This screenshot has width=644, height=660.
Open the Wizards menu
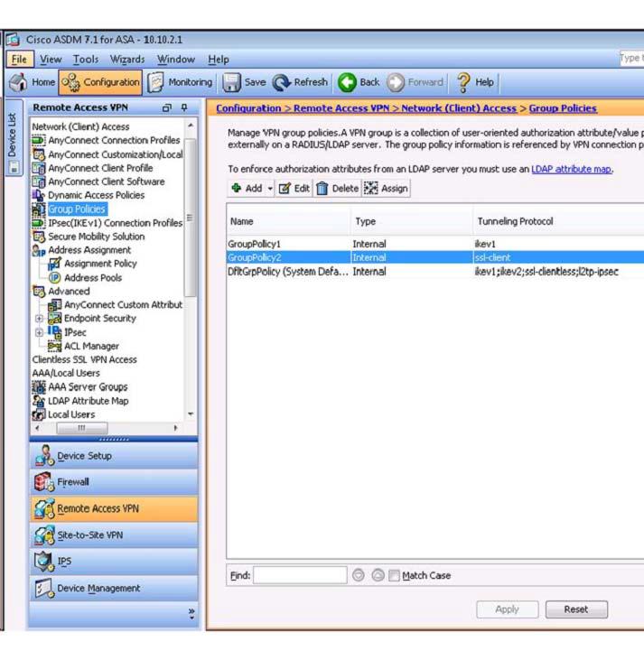pos(127,60)
